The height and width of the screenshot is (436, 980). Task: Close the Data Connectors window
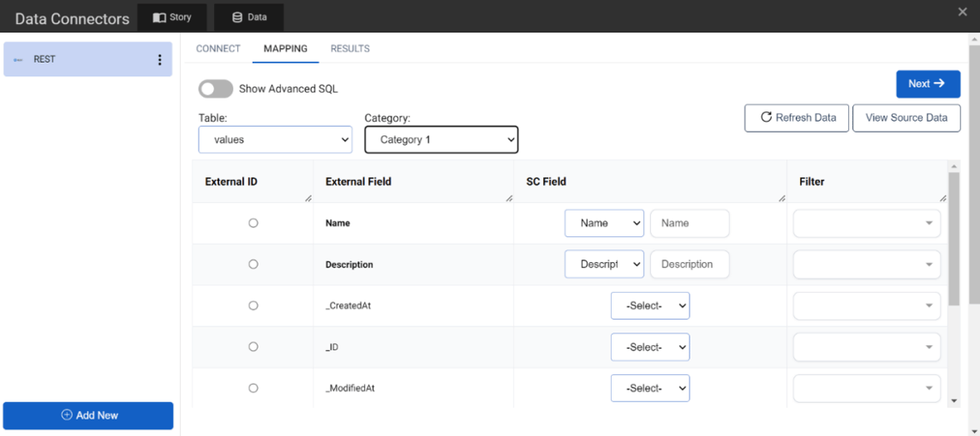963,12
